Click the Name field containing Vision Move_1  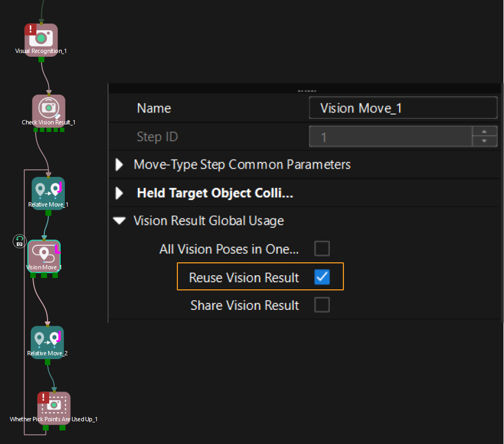[403, 108]
